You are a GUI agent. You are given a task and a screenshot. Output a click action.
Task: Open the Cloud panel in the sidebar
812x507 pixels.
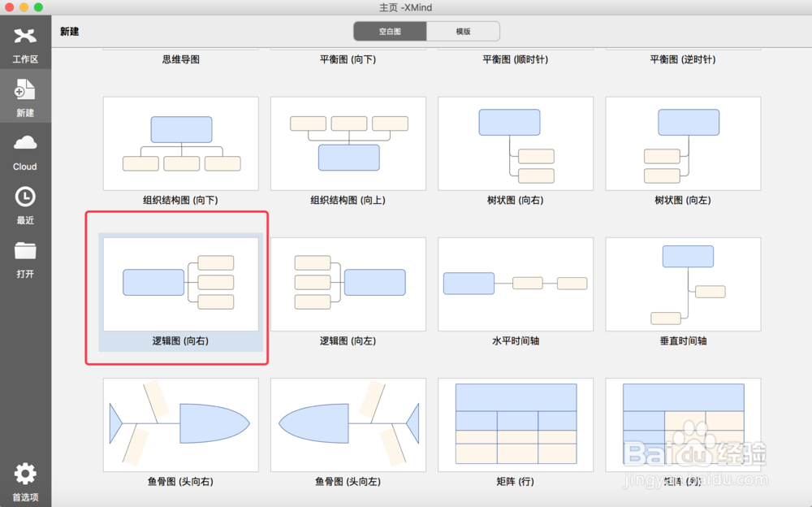[24, 150]
